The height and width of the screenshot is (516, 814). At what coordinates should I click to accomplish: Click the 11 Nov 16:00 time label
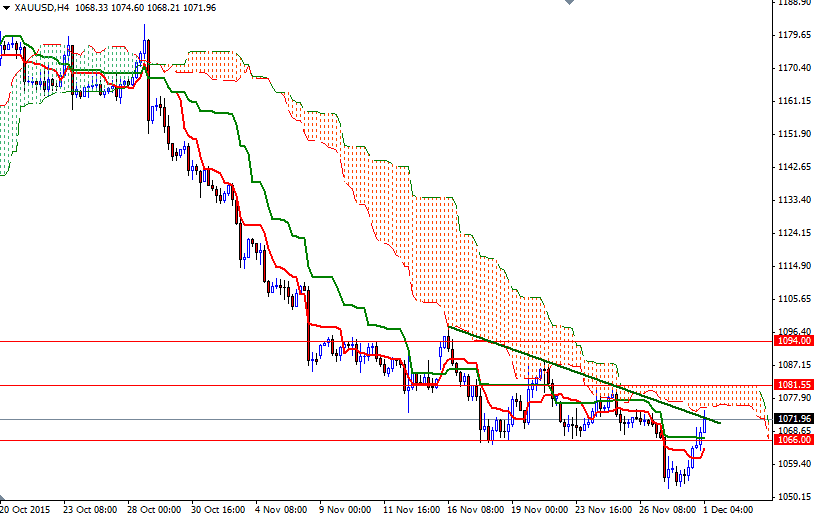coord(410,510)
